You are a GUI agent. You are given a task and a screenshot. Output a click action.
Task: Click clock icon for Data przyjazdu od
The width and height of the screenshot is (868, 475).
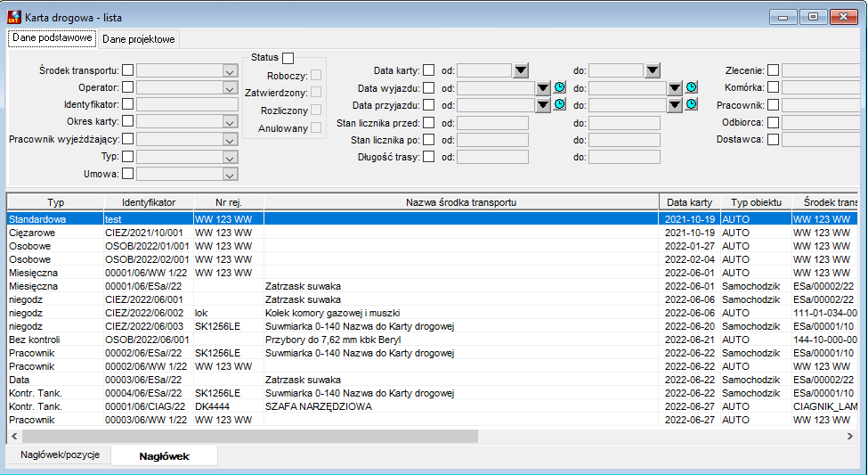[560, 105]
